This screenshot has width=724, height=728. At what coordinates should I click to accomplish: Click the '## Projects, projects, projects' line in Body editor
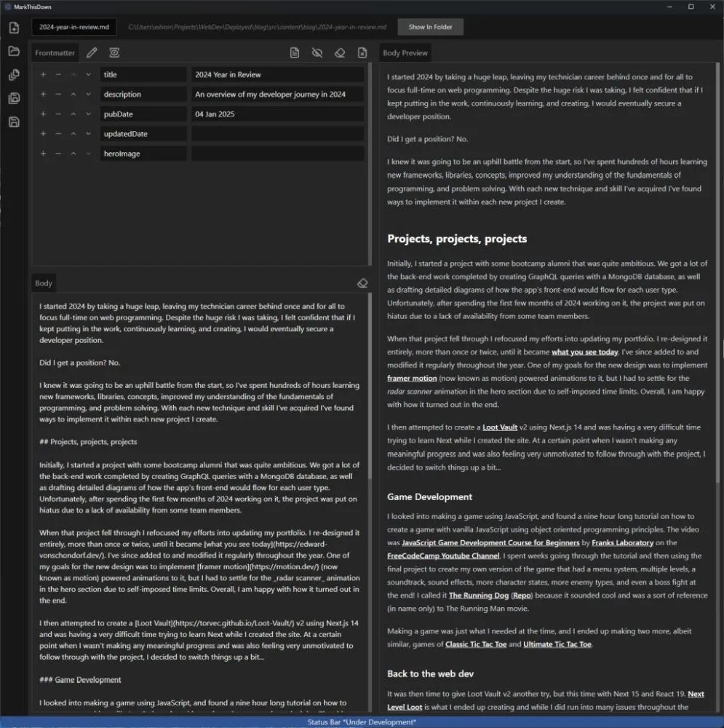pyautogui.click(x=88, y=442)
